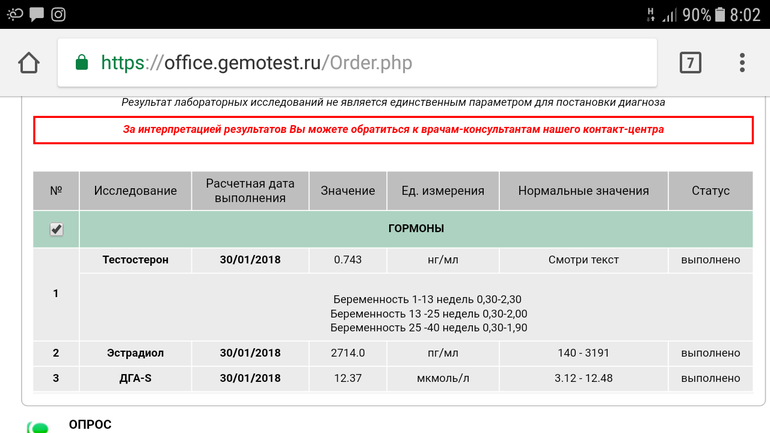Tap the Нормальные значения column header
Screen dimensions: 770x433
(583, 191)
